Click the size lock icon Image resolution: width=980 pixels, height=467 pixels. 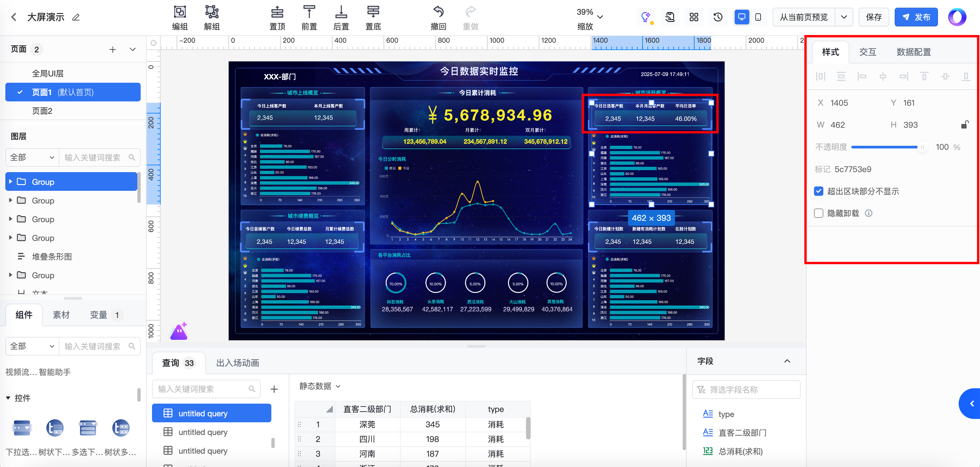(964, 125)
